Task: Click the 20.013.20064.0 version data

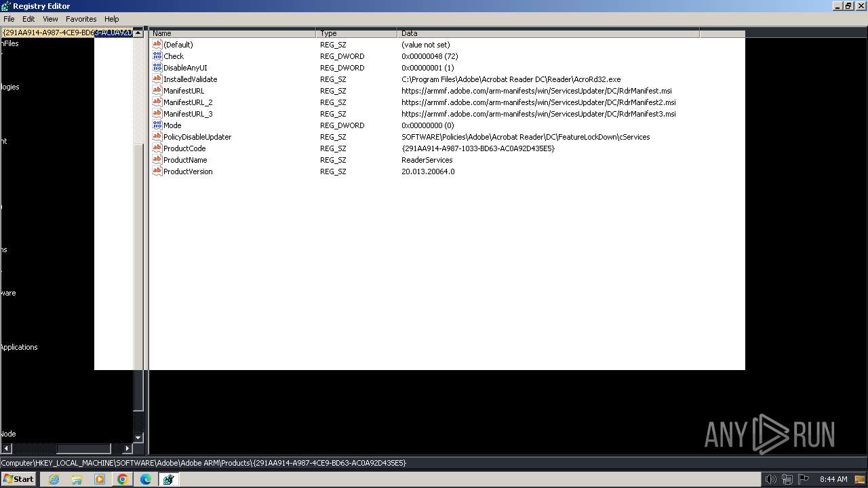Action: (x=429, y=171)
